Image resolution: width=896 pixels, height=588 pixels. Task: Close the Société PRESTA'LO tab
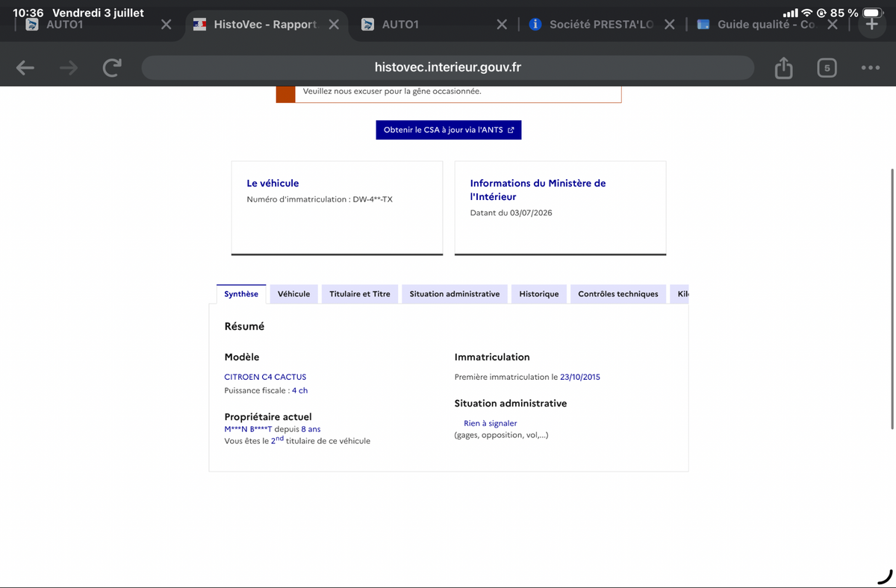pyautogui.click(x=669, y=25)
